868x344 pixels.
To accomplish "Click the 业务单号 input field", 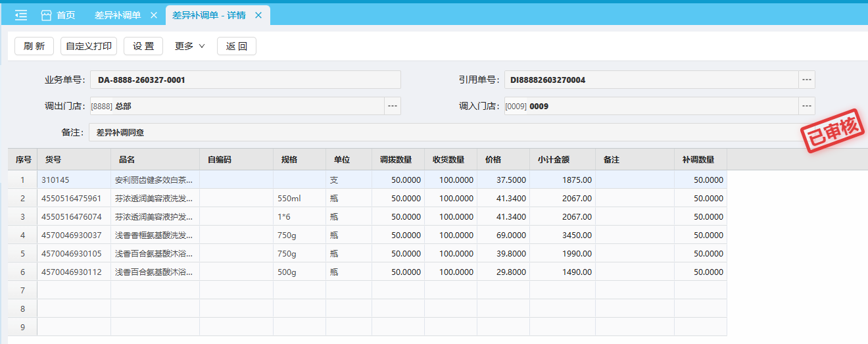I will pyautogui.click(x=245, y=80).
